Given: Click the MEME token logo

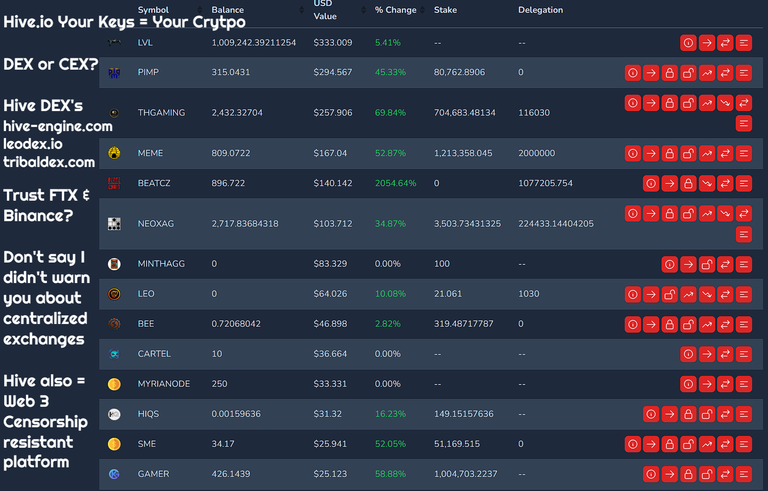Looking at the screenshot, I should [114, 153].
